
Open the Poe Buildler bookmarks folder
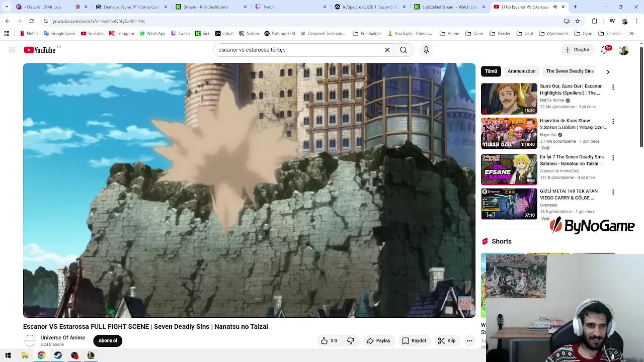(367, 34)
